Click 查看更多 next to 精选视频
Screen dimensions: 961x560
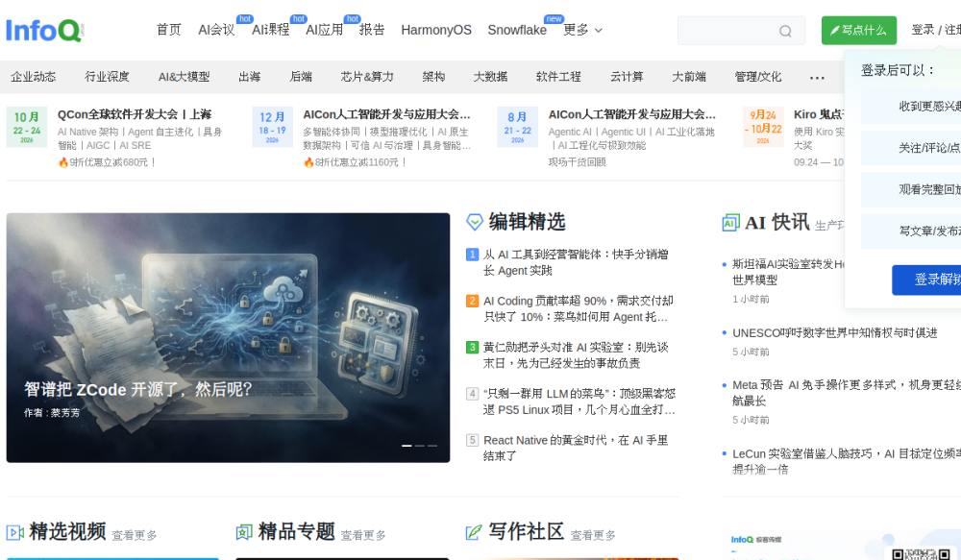[x=135, y=535]
